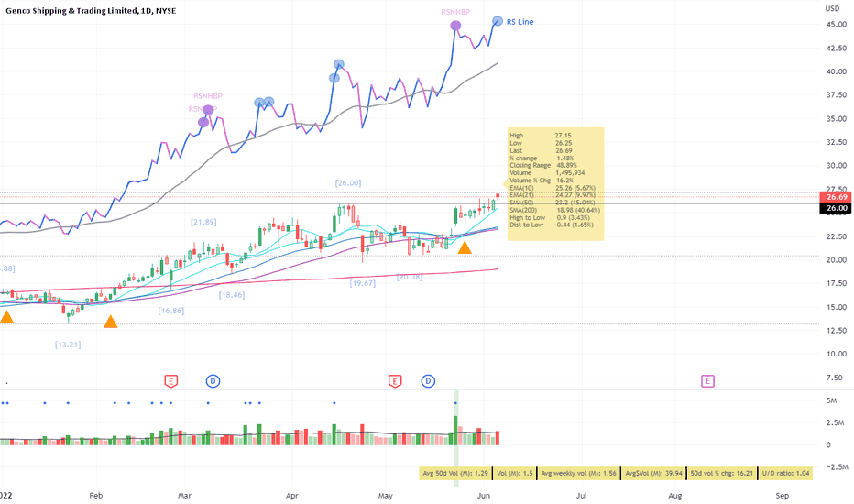The width and height of the screenshot is (854, 504).
Task: Click the USD currency label
Action: 832,8
